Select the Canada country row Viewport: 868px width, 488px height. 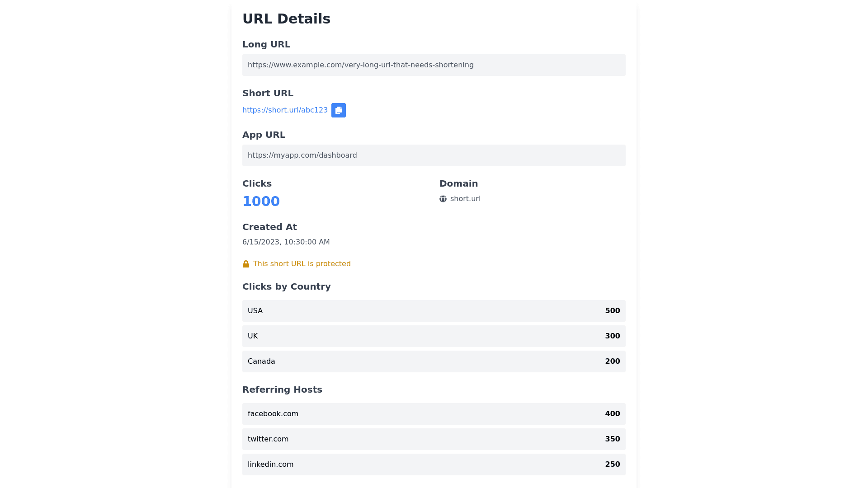[434, 361]
